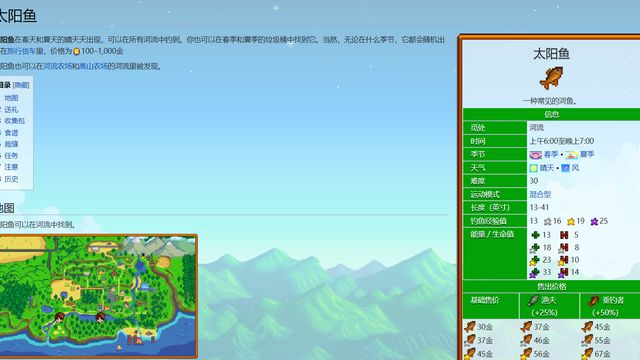
Task: Jump to the 地图 section in contents
Action: [11, 98]
